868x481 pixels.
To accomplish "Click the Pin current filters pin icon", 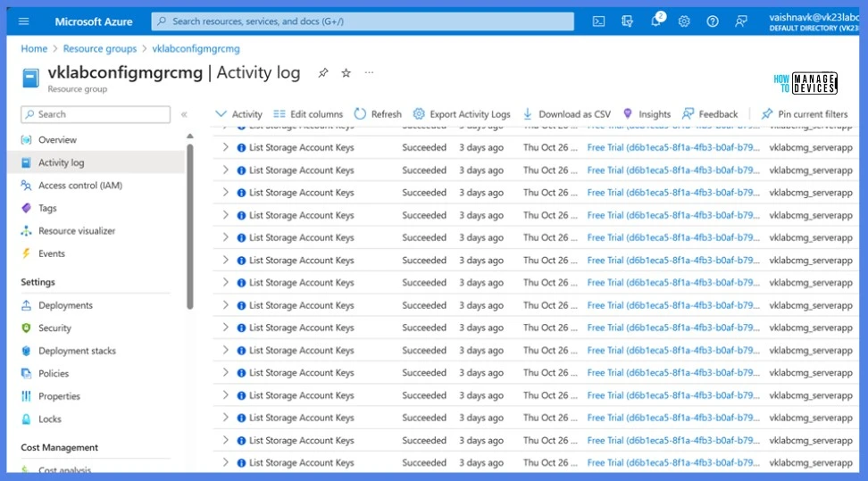I will pos(767,113).
